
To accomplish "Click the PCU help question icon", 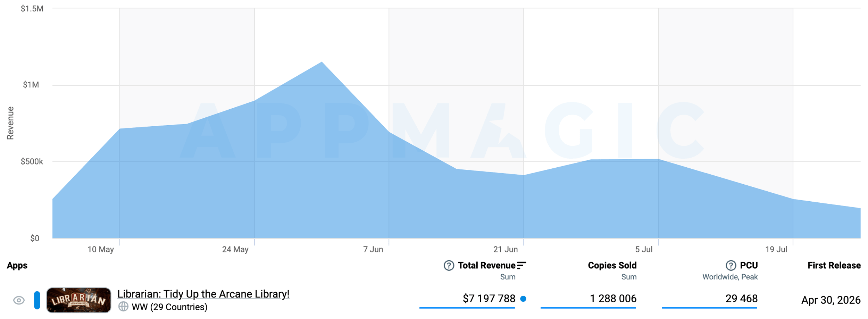I will coord(731,266).
